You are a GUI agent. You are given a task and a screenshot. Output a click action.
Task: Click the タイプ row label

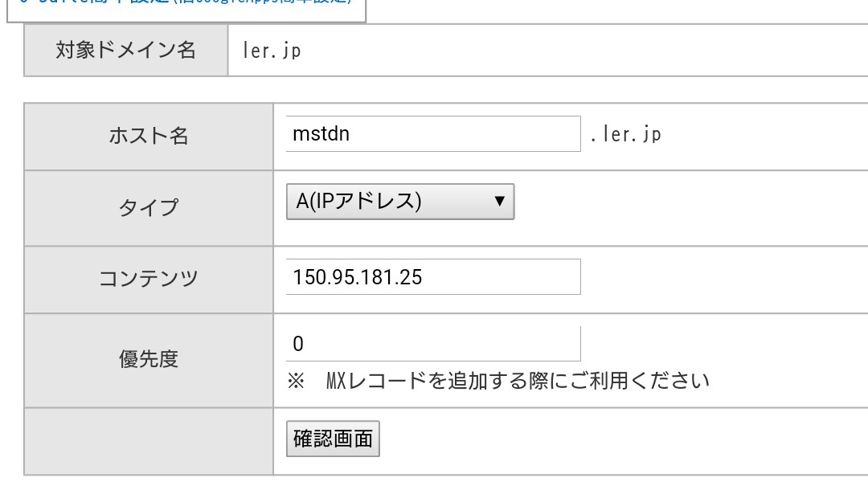(x=149, y=207)
